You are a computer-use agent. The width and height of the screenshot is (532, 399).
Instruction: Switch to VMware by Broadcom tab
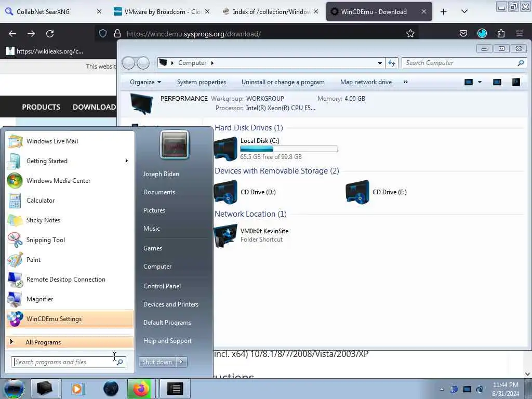pos(162,11)
